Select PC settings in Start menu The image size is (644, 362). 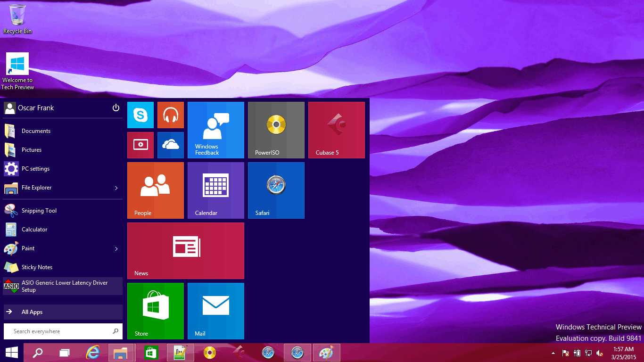(35, 169)
